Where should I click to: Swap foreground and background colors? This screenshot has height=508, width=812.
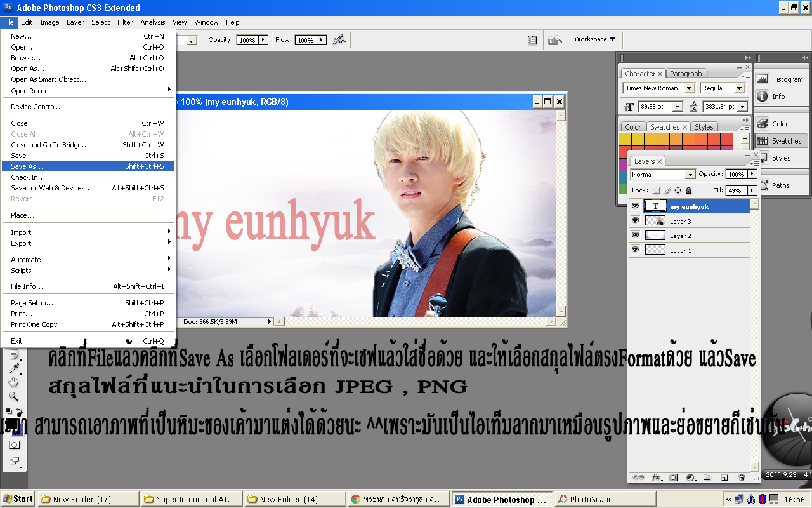(20, 411)
